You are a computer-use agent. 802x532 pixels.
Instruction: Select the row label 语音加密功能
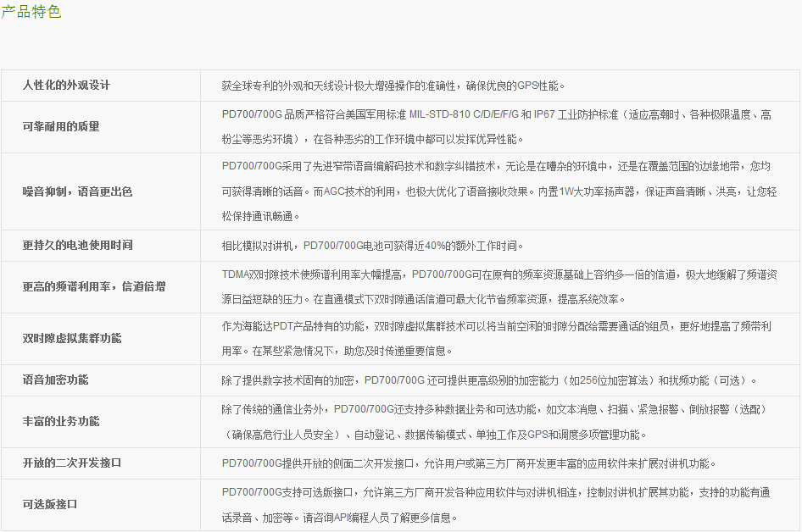pos(55,380)
